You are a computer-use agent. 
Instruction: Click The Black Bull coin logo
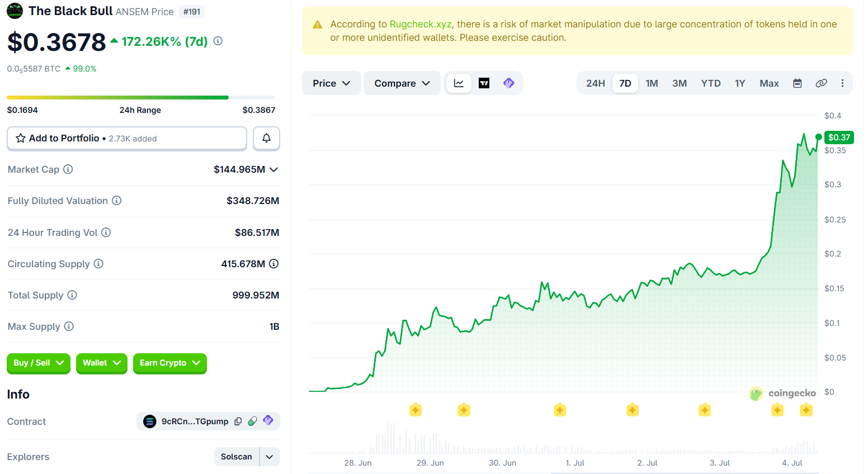[x=15, y=11]
